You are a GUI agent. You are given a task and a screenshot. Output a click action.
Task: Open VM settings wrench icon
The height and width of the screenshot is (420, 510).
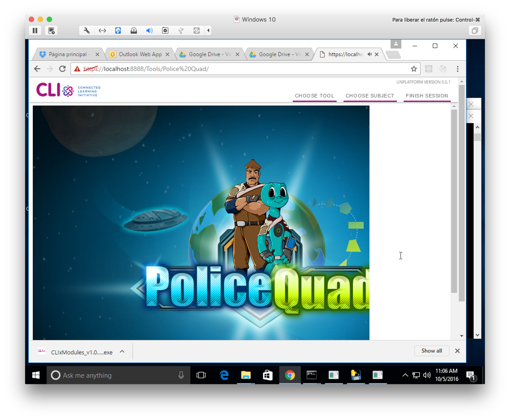tap(86, 31)
